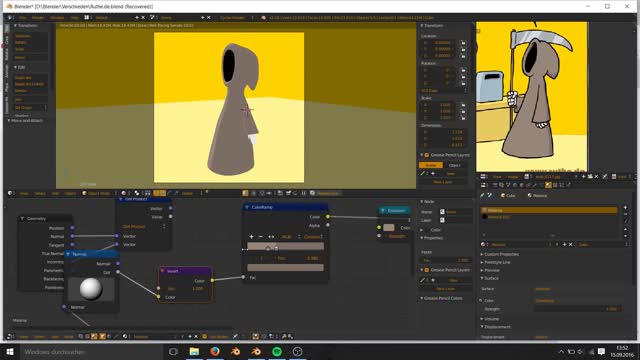
Task: Open File Explorer from the taskbar
Action: (194, 351)
